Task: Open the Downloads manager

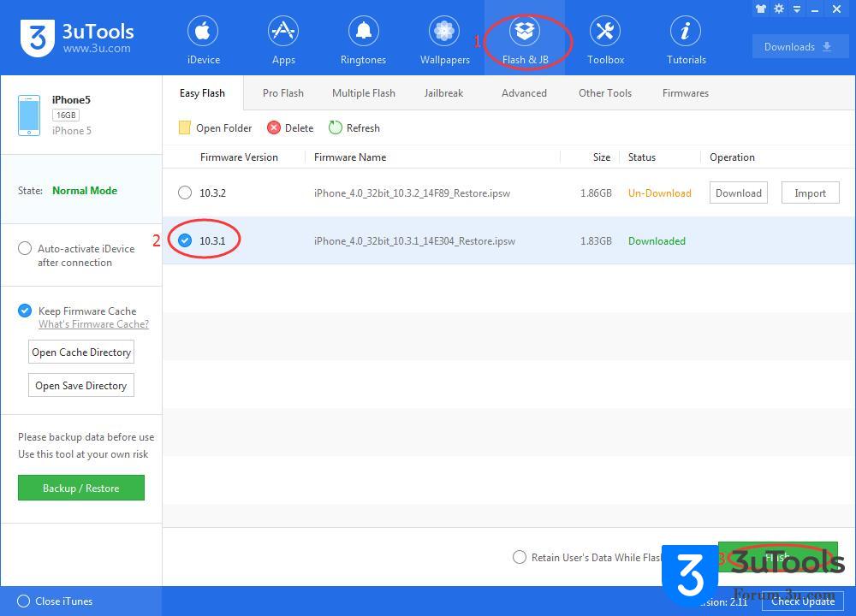Action: pos(800,47)
